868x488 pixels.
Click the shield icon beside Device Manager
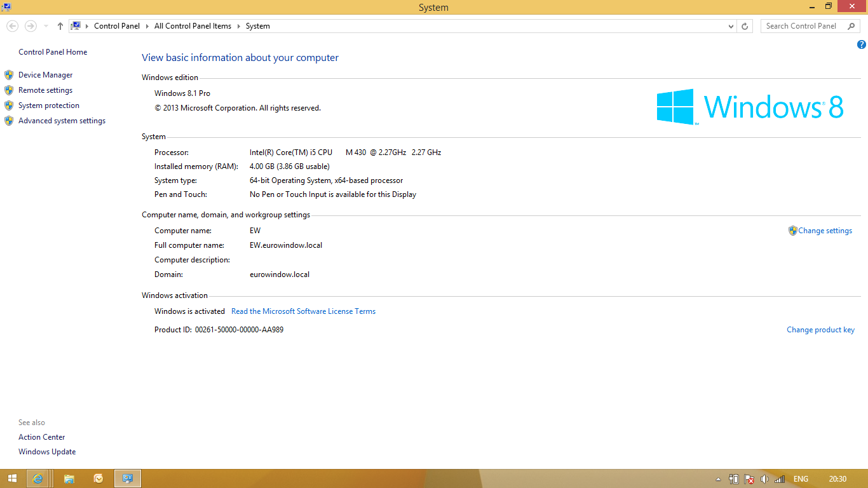[9, 75]
